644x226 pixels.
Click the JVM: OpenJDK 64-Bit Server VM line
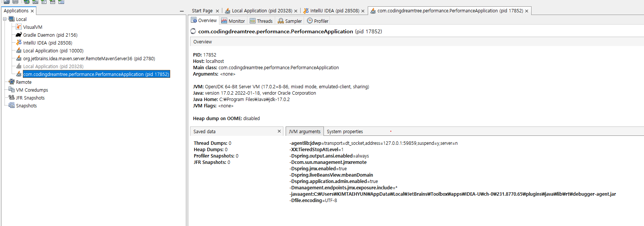click(x=281, y=86)
